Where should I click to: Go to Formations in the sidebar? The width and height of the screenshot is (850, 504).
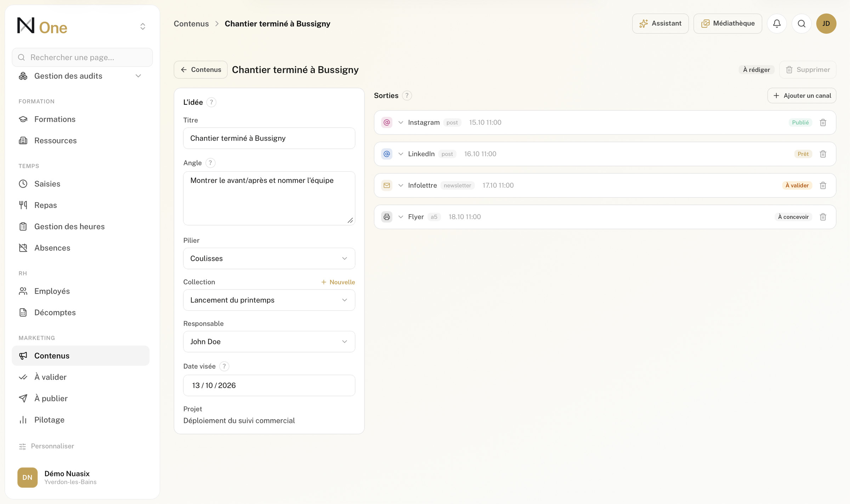[x=81, y=119]
